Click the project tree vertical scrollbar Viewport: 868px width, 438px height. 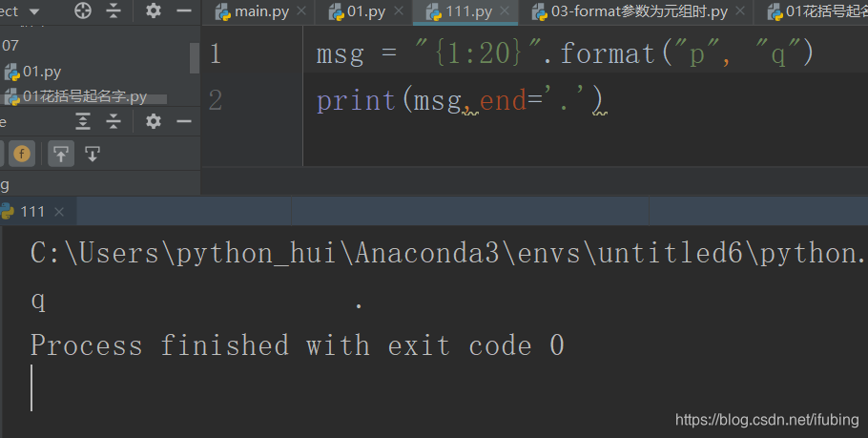click(195, 58)
